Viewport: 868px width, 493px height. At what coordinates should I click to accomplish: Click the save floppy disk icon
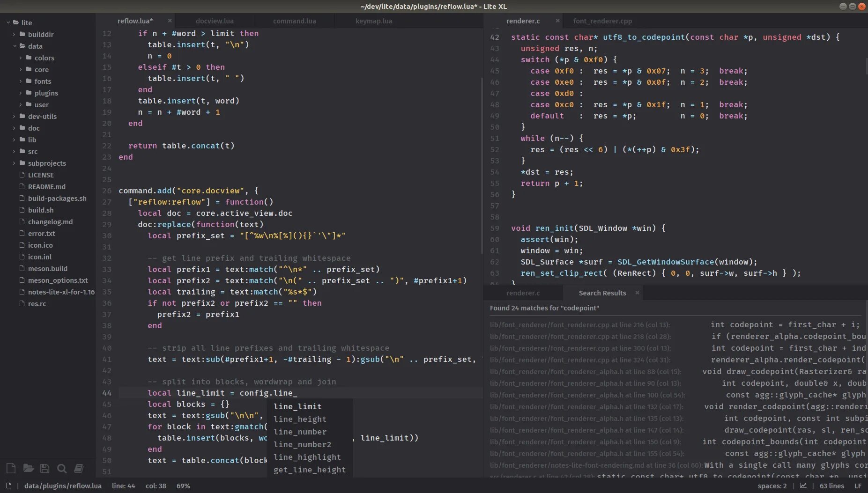[45, 468]
